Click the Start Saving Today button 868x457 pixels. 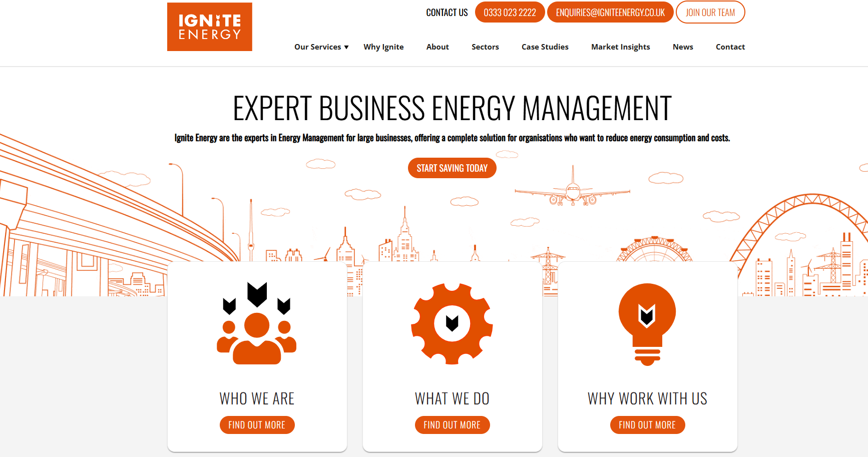pyautogui.click(x=452, y=168)
